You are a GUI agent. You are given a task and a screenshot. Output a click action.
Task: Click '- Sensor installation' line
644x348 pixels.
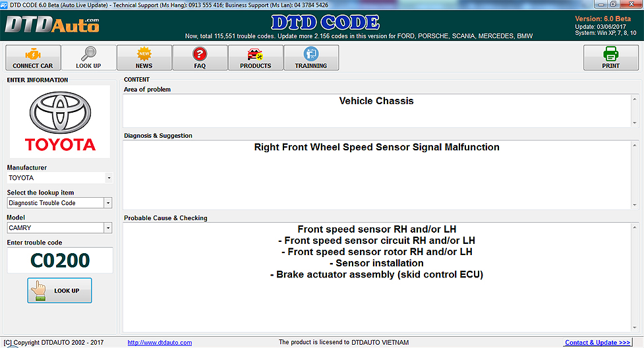click(x=376, y=263)
